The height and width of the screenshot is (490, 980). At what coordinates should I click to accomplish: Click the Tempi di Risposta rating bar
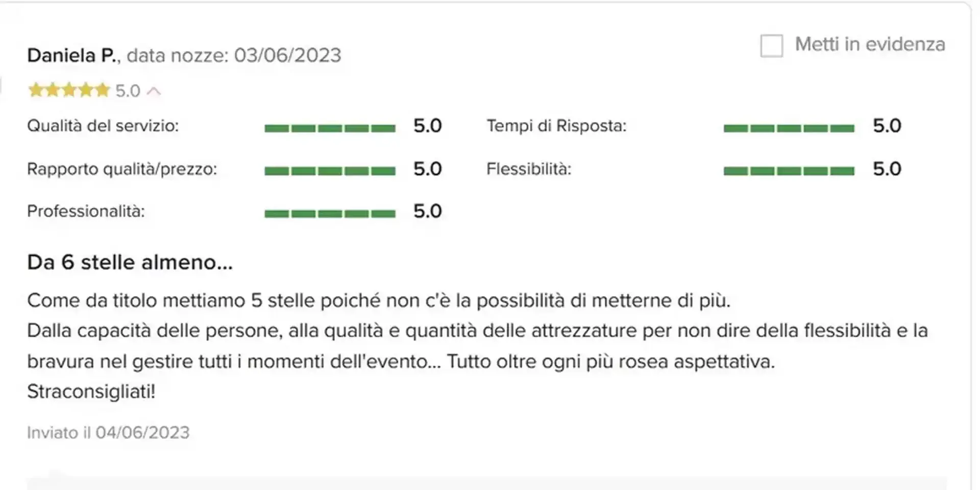click(x=789, y=128)
